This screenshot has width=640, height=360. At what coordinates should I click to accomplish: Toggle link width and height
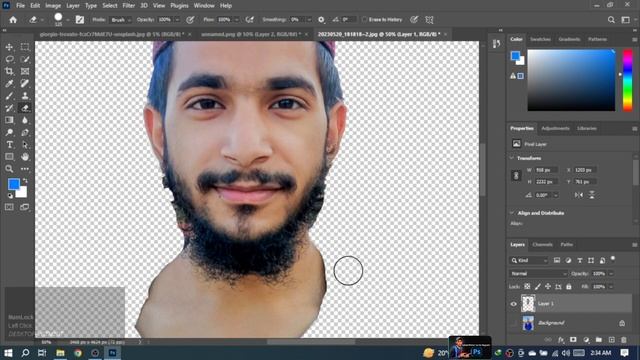pyautogui.click(x=516, y=176)
